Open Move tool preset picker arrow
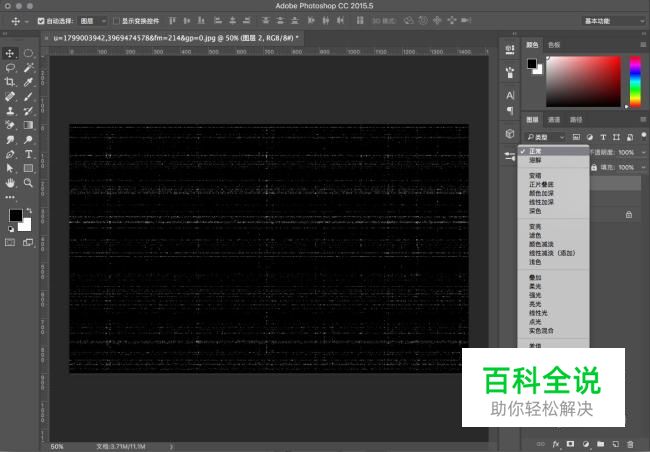650x452 pixels. pos(27,21)
